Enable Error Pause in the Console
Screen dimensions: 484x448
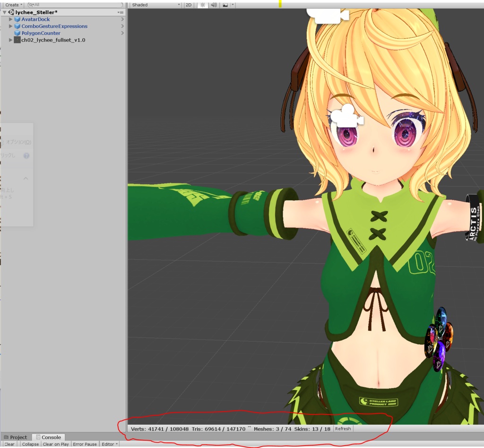(85, 444)
